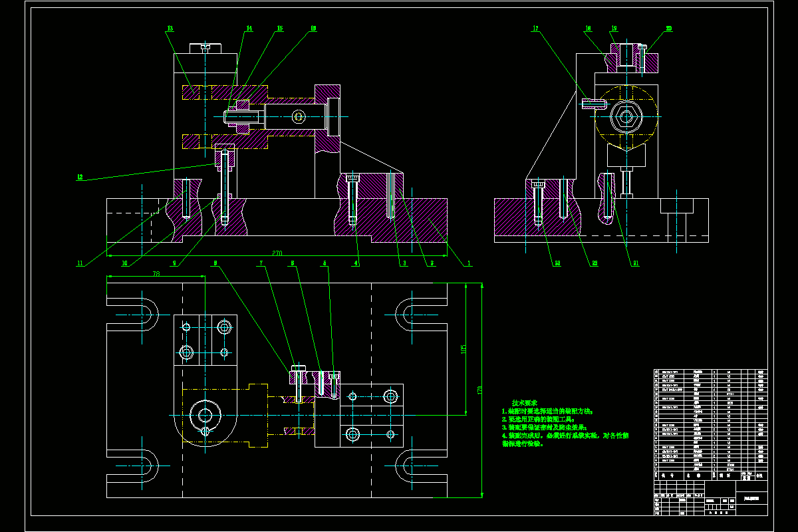Viewport: 798px width, 532px height.
Task: Select the 105 vertical dimension text
Action: point(463,348)
